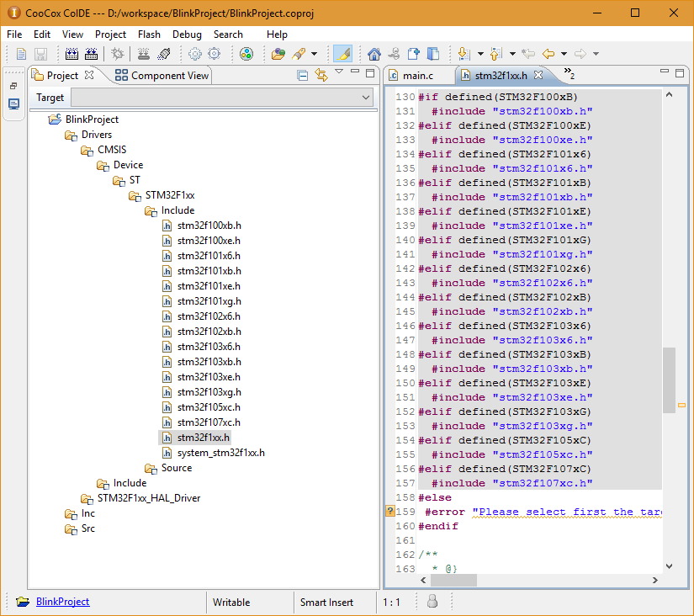Maximize the editor area
This screenshot has width=694, height=616.
[680, 73]
